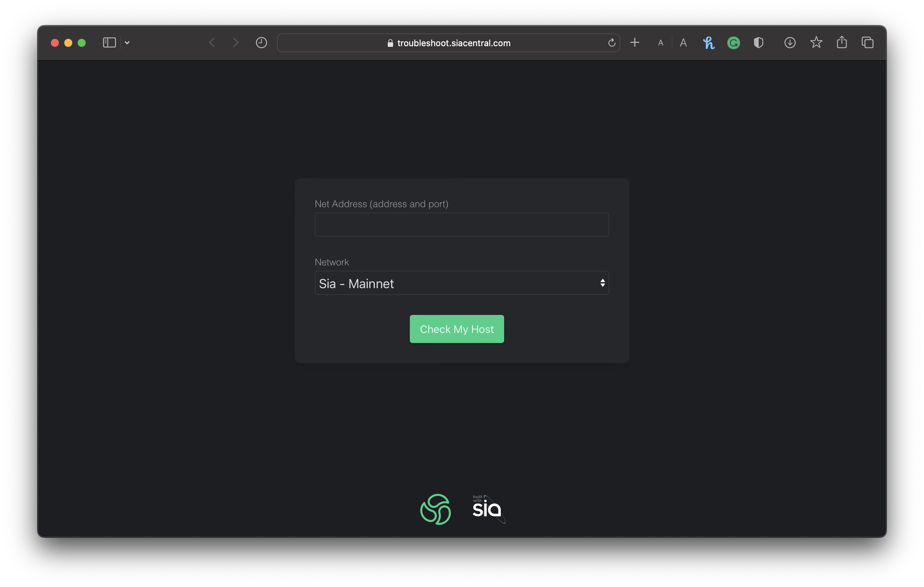Click the Net Address input field
This screenshot has height=587, width=924.
[x=462, y=225]
